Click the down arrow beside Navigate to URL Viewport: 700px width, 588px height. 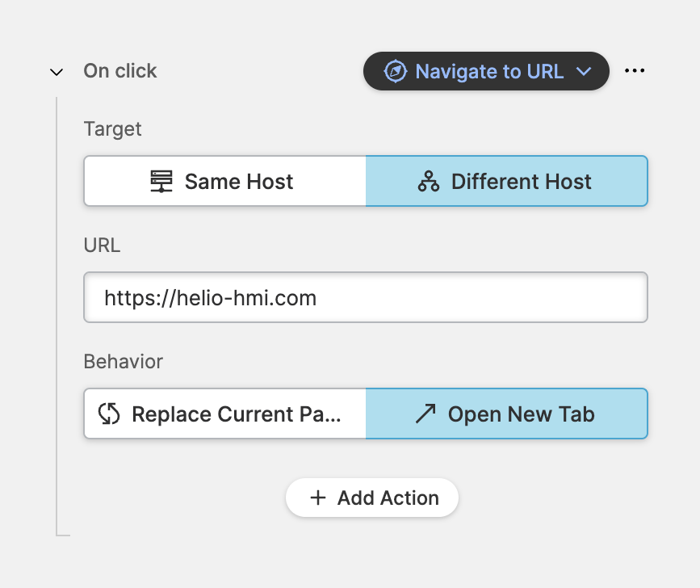point(585,72)
